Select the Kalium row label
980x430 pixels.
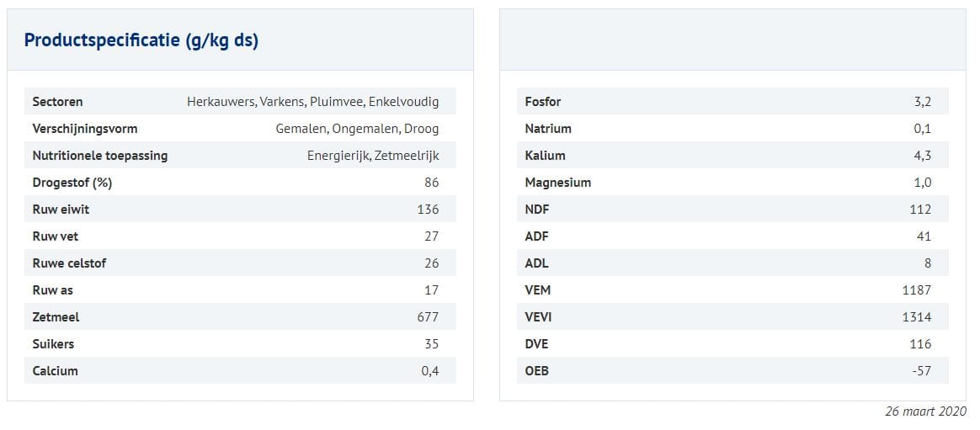tap(545, 156)
